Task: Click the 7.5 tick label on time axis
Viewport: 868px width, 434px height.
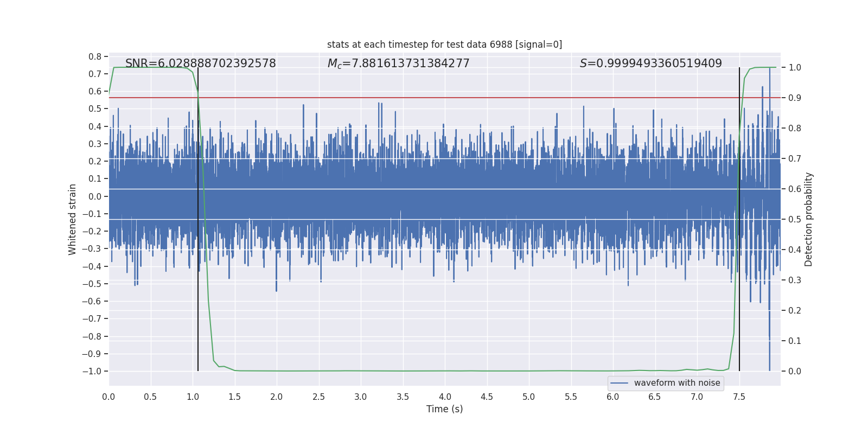Action: (x=739, y=397)
